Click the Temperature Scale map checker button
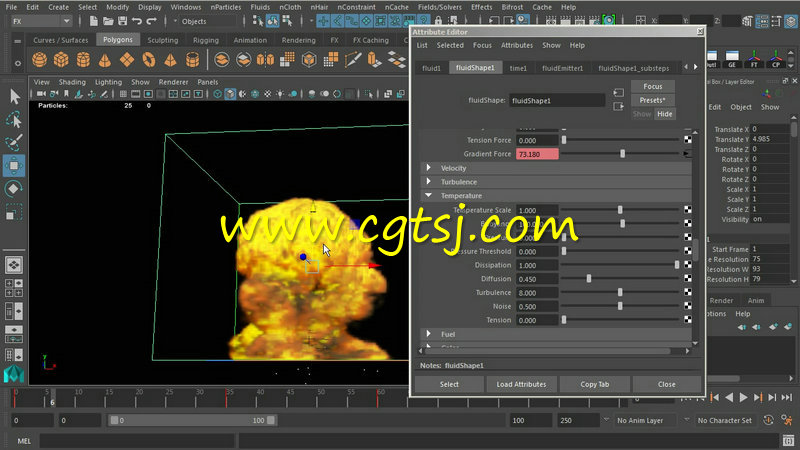The width and height of the screenshot is (800, 450). pyautogui.click(x=688, y=210)
